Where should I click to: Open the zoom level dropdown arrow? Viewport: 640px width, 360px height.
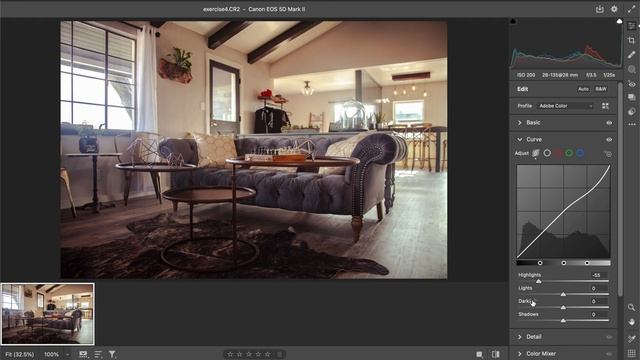click(67, 354)
